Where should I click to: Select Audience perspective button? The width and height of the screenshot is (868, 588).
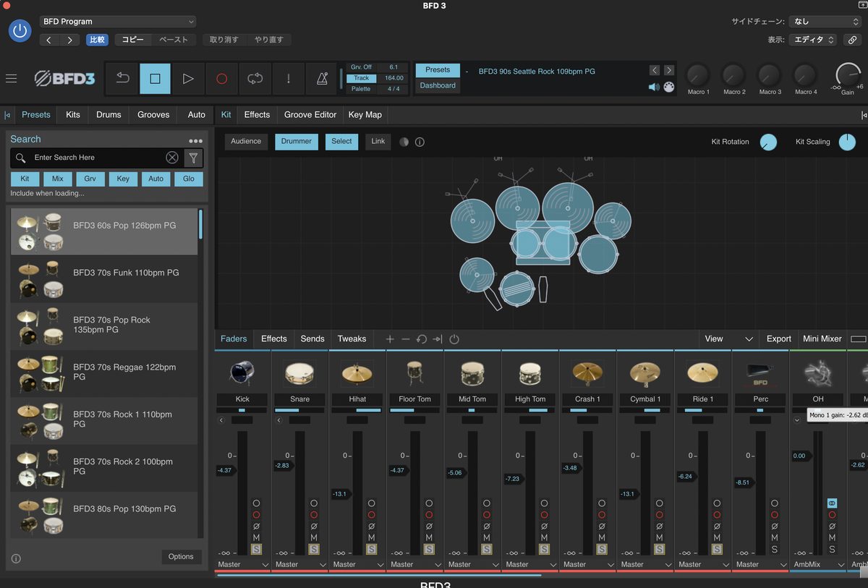click(246, 142)
